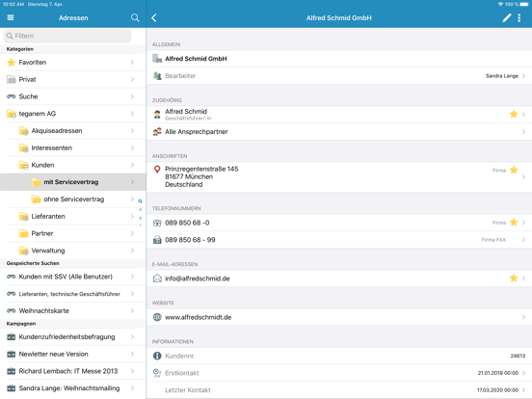Click the Partner folder icon
The width and height of the screenshot is (532, 399).
coord(24,233)
